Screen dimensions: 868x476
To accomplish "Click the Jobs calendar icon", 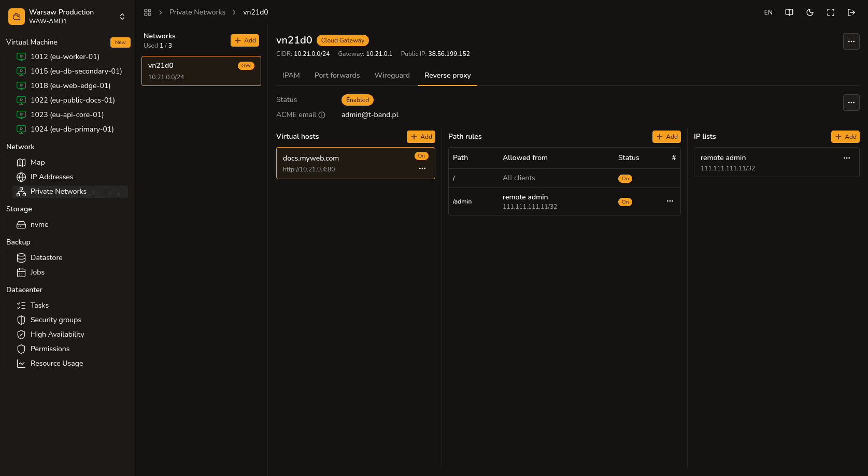I will [21, 272].
